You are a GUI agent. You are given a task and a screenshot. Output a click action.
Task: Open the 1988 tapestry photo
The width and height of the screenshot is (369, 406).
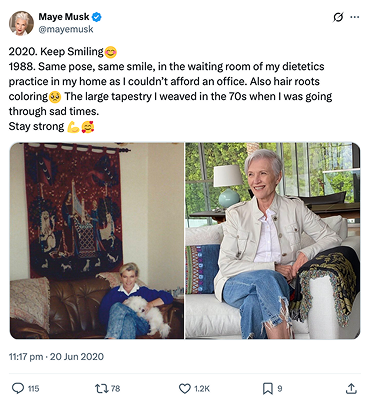tap(97, 241)
